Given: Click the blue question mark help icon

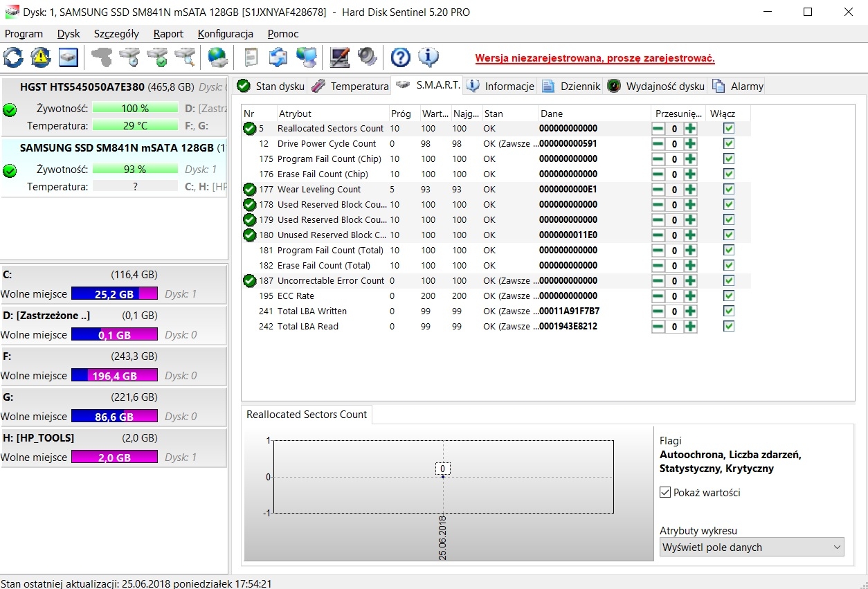Looking at the screenshot, I should click(401, 57).
